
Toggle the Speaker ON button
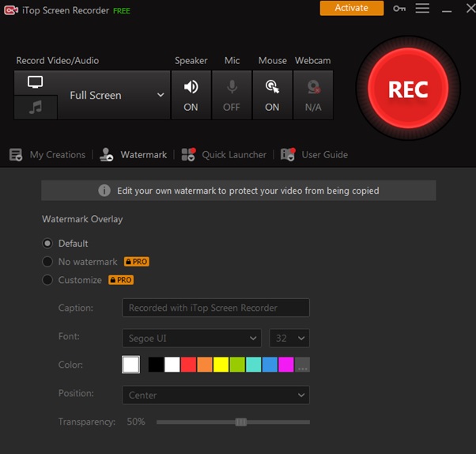[x=191, y=95]
